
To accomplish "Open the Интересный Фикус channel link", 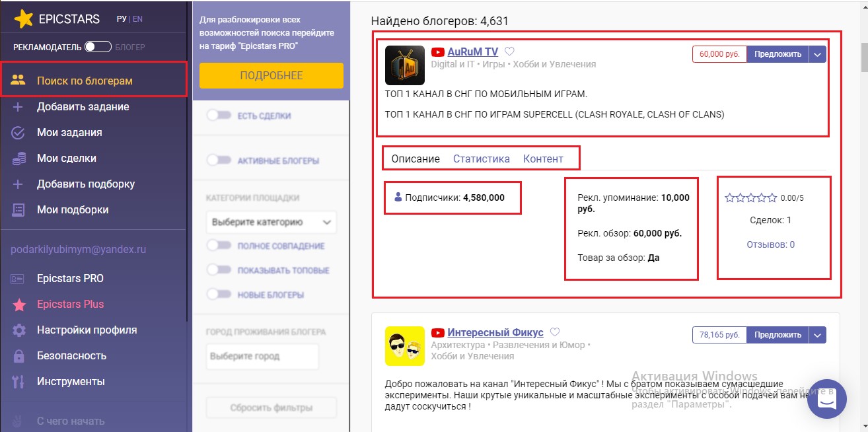I will point(495,332).
